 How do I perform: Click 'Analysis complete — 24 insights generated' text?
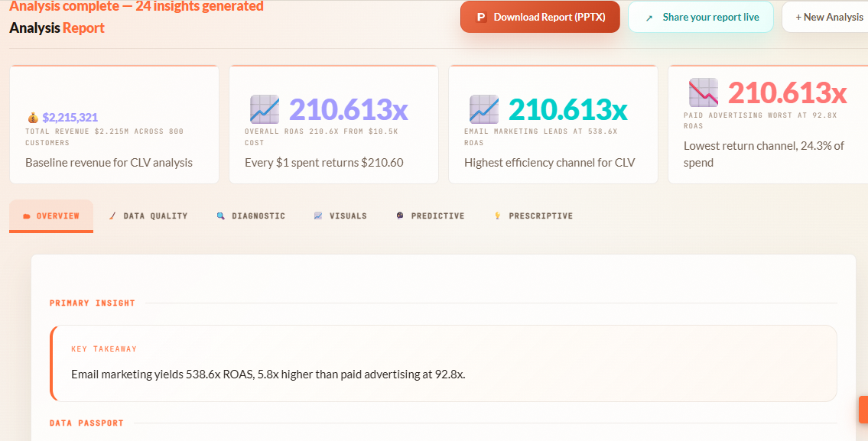(136, 7)
